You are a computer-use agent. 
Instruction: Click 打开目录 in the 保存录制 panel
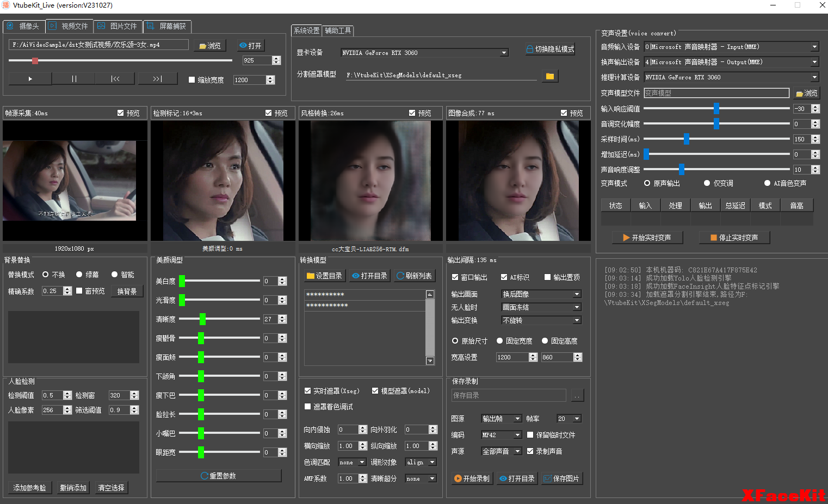point(517,478)
